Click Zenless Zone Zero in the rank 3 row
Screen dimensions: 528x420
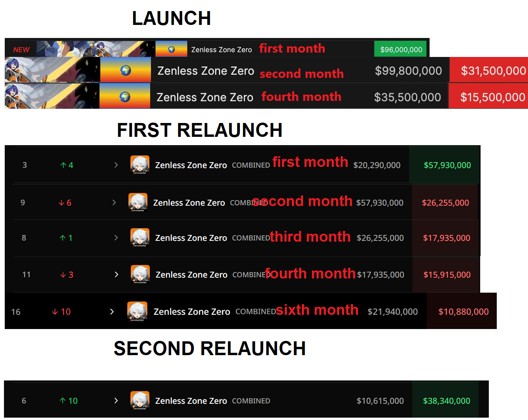coord(191,165)
